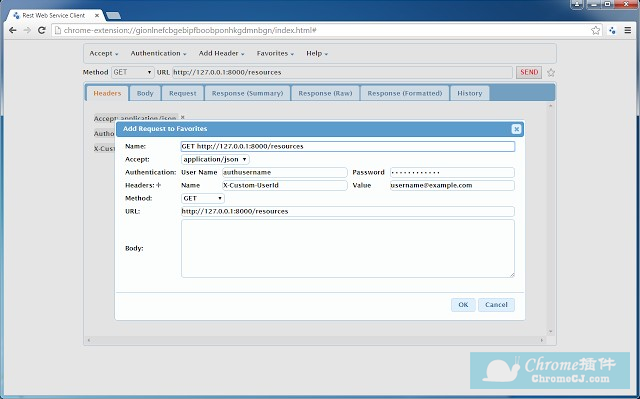Viewport: 640px width, 399px height.
Task: Expand the dialog Method GET dropdown
Action: (x=203, y=198)
